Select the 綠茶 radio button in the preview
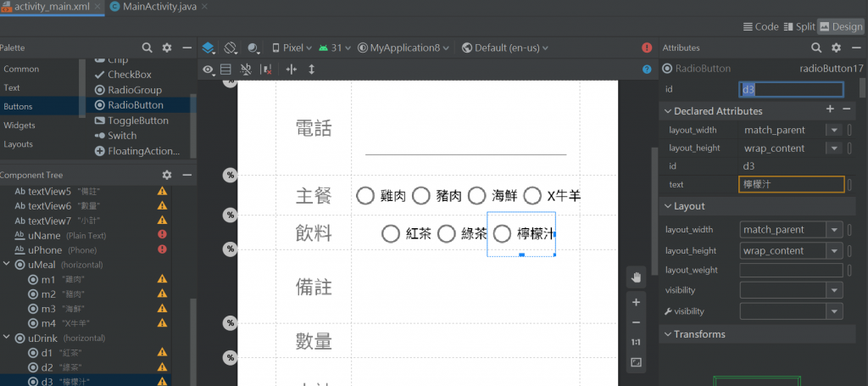868x386 pixels. coord(462,233)
